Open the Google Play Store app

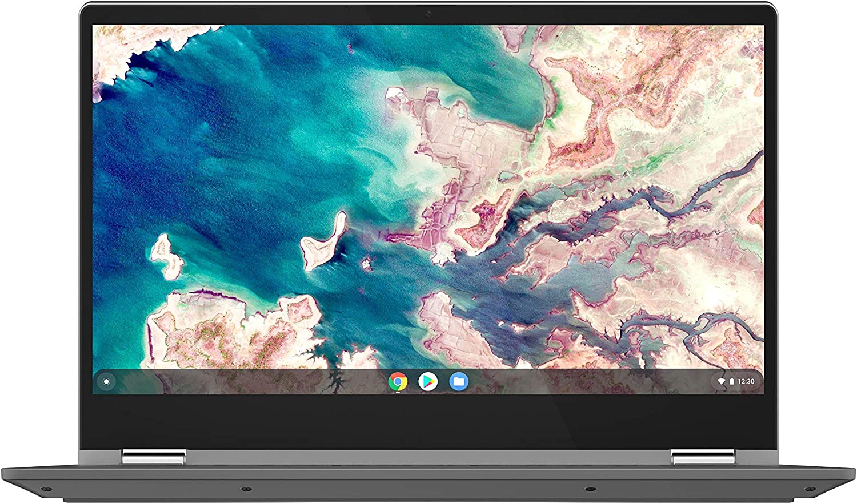[x=428, y=381]
